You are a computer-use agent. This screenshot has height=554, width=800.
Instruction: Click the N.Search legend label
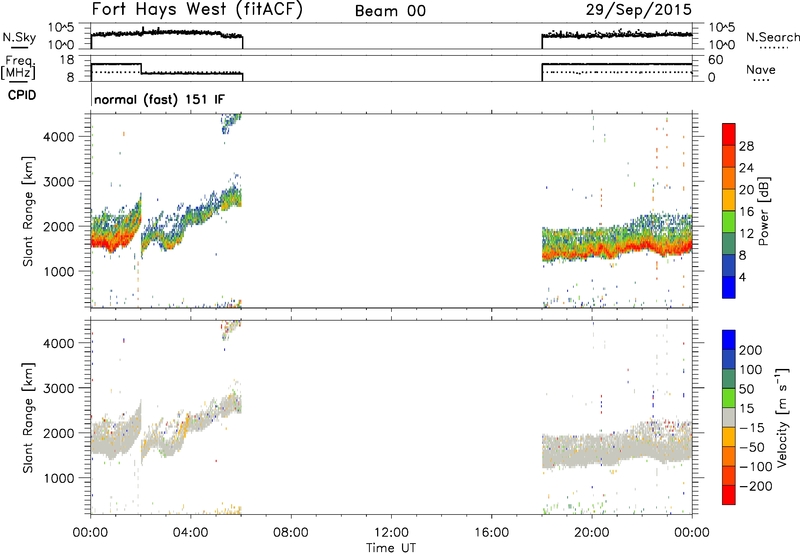[x=772, y=37]
